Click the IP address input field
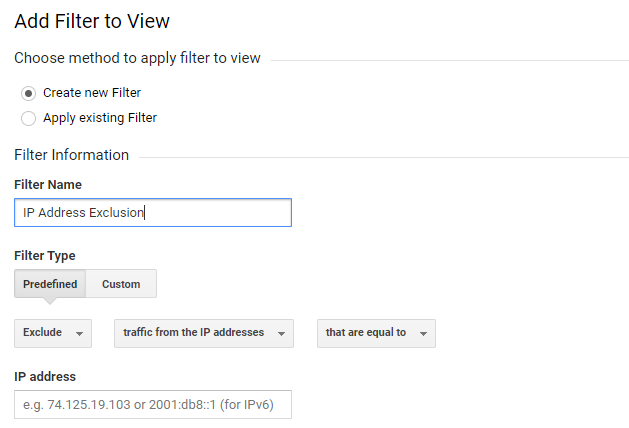Viewport: 629px width, 428px height. pos(153,404)
